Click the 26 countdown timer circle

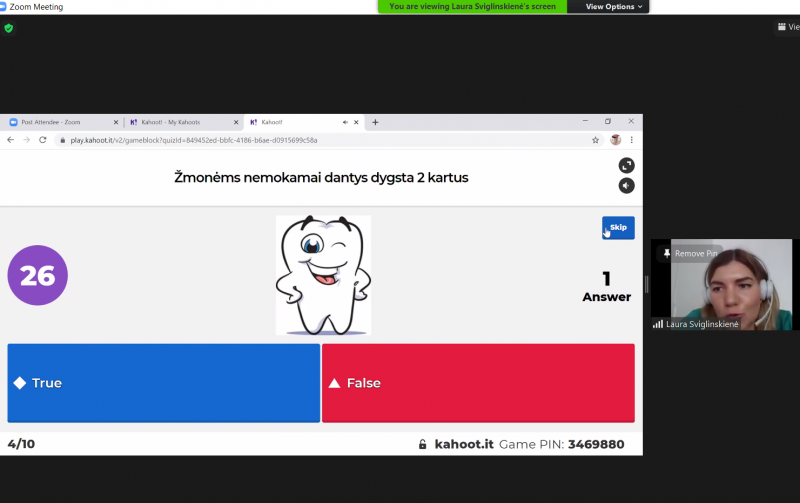[x=38, y=275]
